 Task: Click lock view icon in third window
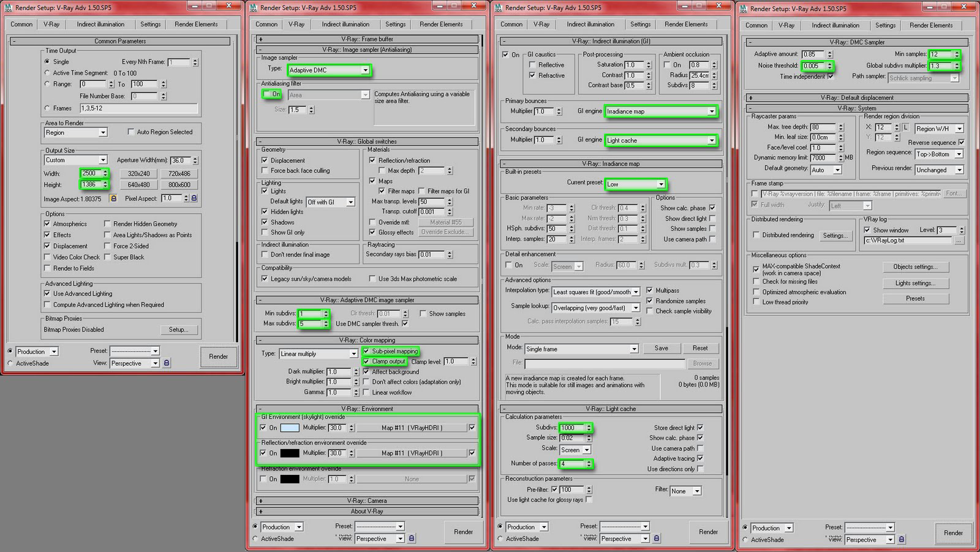coord(657,539)
